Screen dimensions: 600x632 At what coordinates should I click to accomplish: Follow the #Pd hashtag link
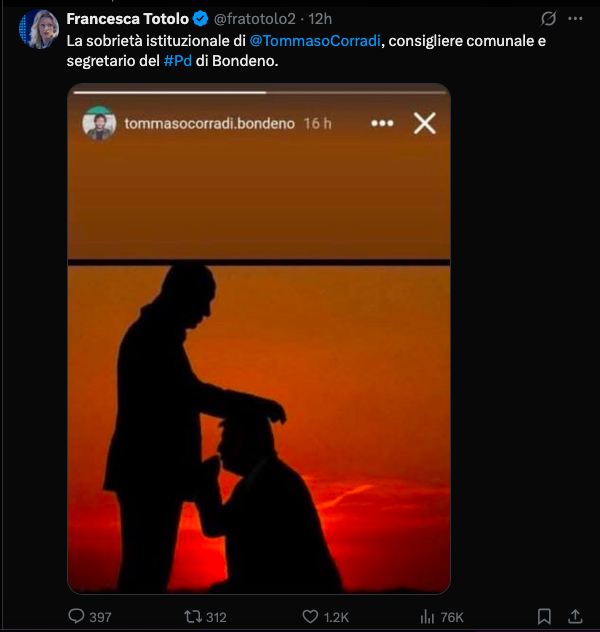point(178,60)
